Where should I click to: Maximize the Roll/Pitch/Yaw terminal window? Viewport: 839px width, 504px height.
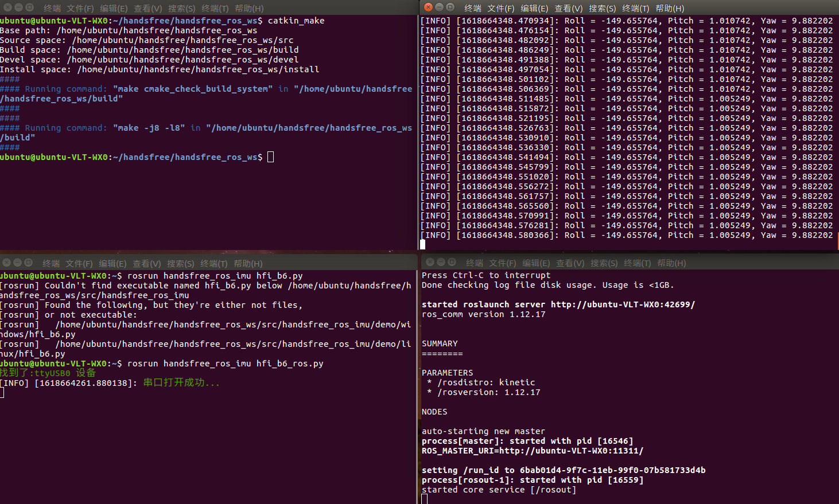tap(450, 7)
